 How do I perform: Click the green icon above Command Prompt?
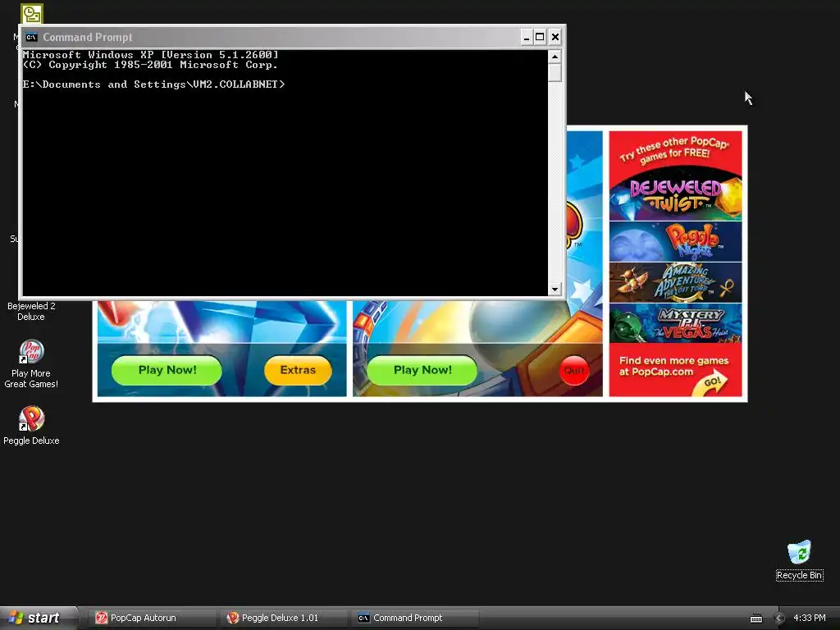pos(32,13)
